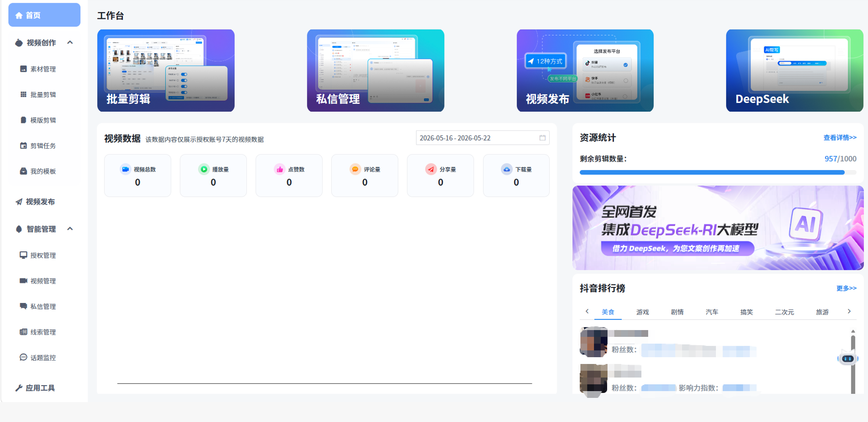Open the 私信管理 workbench card
Screen dimensions: 868x422
[375, 70]
